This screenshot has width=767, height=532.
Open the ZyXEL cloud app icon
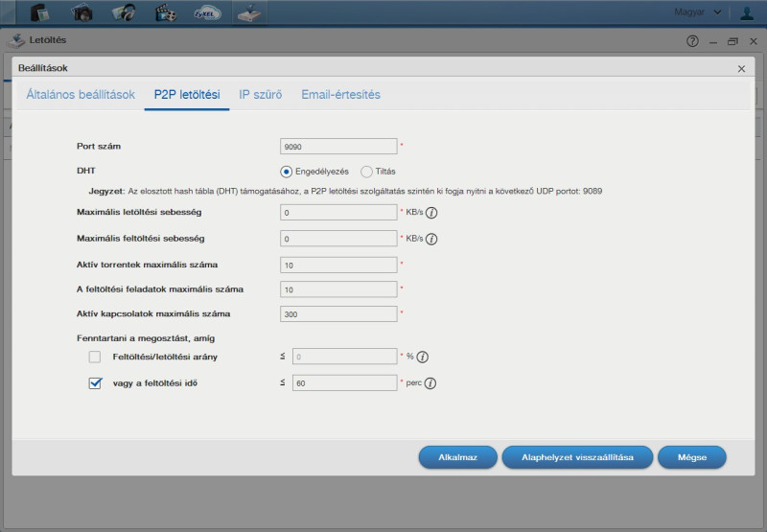coord(207,13)
